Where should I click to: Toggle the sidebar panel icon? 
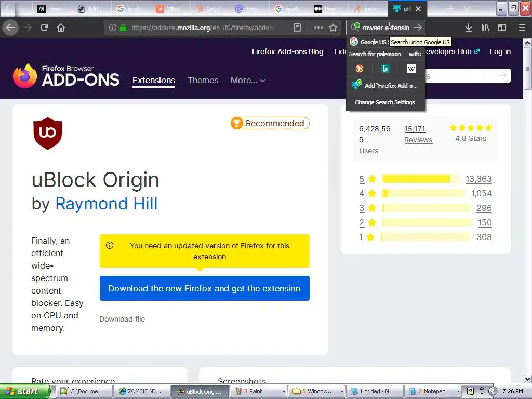[x=502, y=28]
